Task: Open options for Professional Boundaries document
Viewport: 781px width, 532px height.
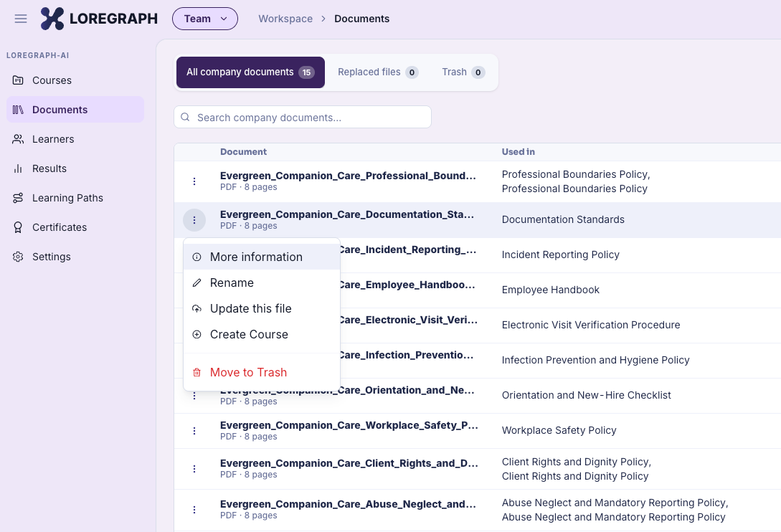Action: point(194,181)
